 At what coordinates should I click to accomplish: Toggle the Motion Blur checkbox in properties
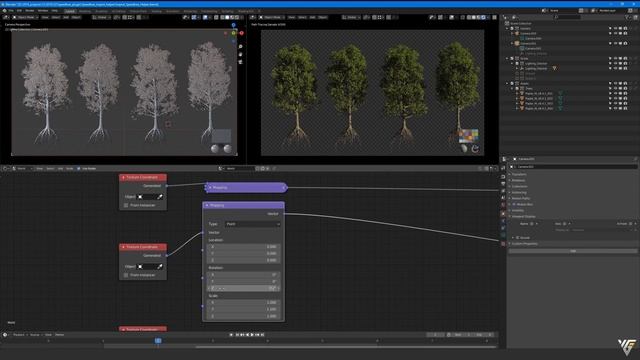tap(514, 204)
